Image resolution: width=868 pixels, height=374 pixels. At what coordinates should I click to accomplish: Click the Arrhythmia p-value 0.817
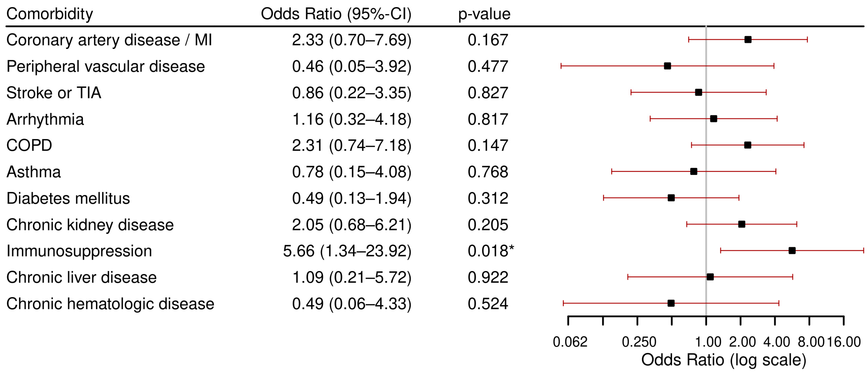pyautogui.click(x=488, y=119)
